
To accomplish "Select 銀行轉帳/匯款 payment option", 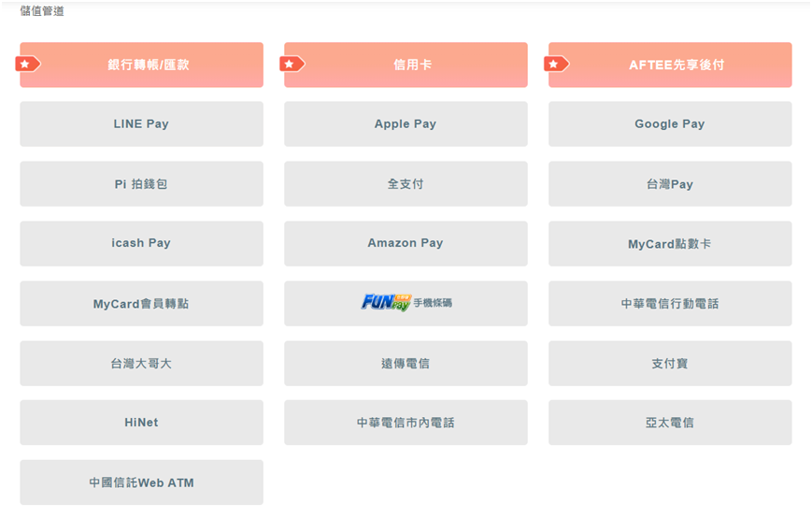I will (x=141, y=65).
